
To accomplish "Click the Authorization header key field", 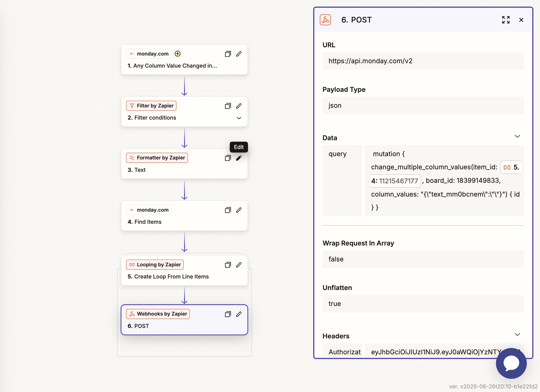I will [342, 351].
